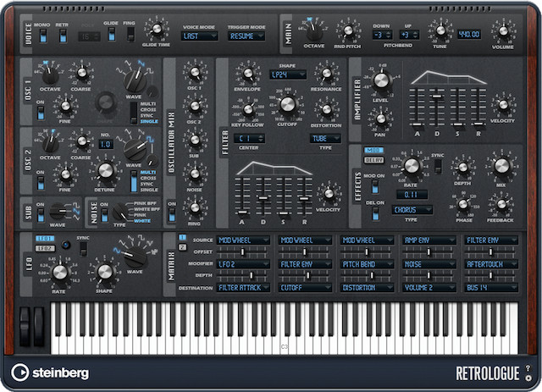Select Matrix page 2 tab

click(182, 247)
